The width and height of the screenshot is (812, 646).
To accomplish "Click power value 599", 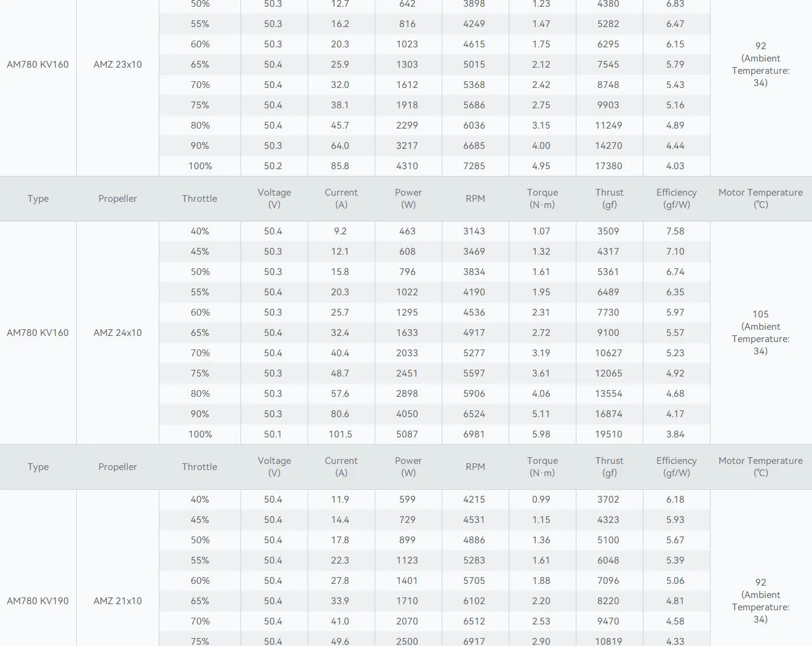I will click(x=407, y=499).
